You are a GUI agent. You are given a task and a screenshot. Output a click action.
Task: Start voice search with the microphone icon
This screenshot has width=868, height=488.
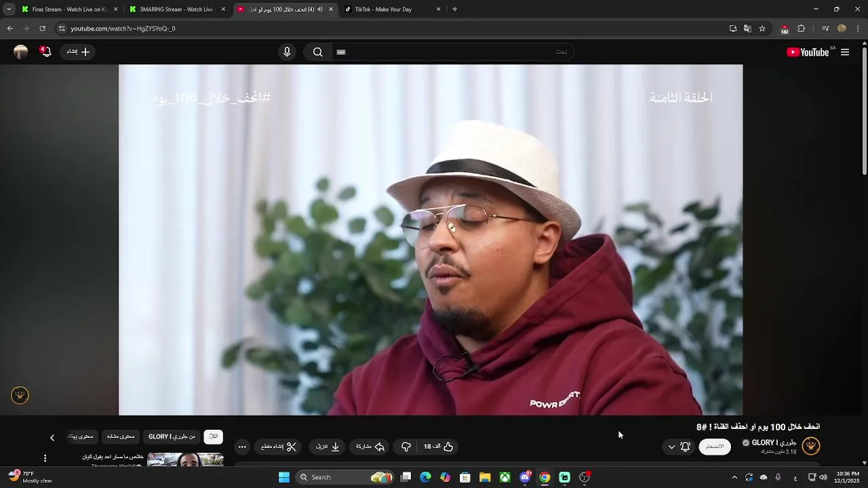click(x=287, y=52)
